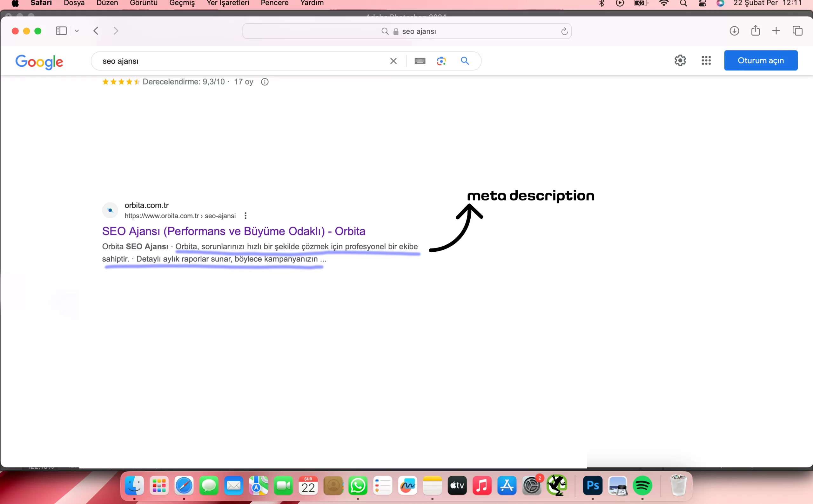813x504 pixels.
Task: Open Launchpad from the Dock
Action: pos(159,486)
